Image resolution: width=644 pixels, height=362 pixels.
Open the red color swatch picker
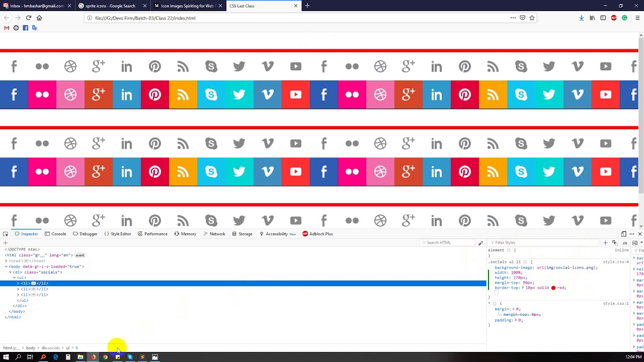pos(553,288)
